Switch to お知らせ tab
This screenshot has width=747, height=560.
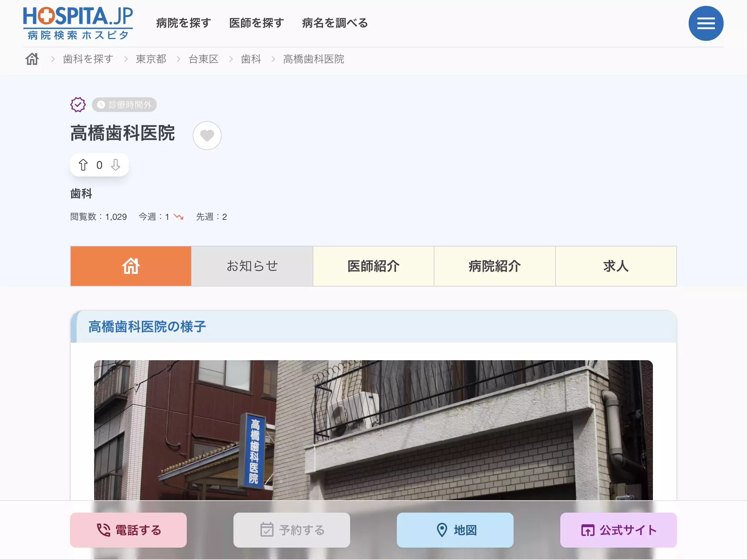click(x=252, y=266)
